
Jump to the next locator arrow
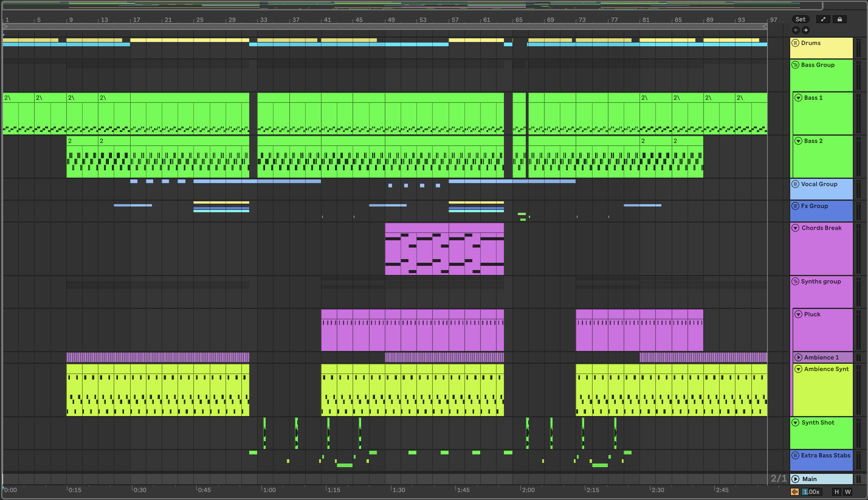pos(806,30)
